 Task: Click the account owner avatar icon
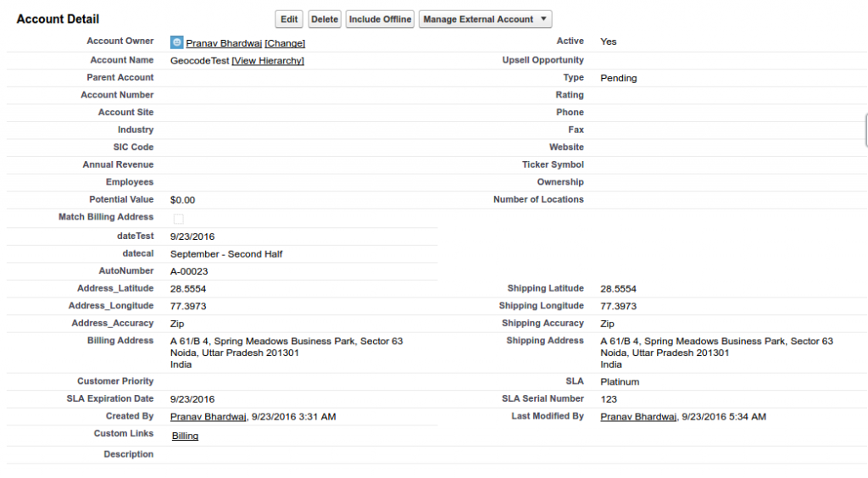pyautogui.click(x=176, y=42)
